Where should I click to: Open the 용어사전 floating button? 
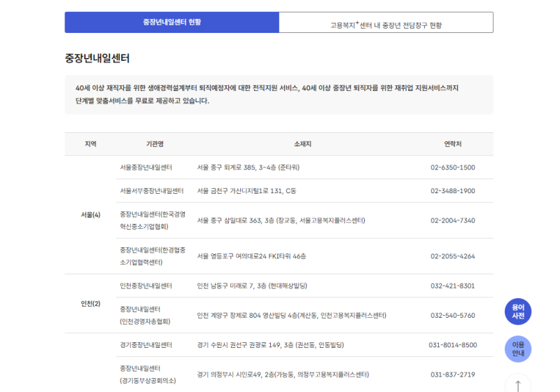[x=518, y=311]
